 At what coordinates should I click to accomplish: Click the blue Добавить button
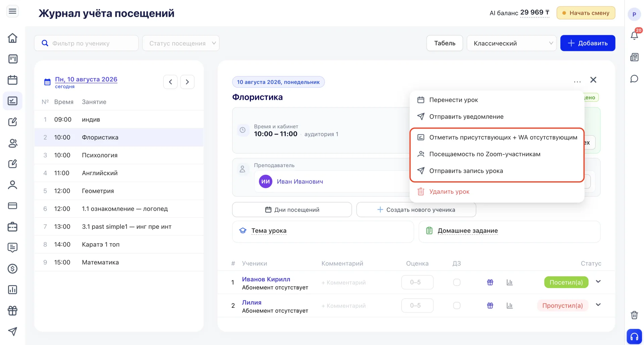coord(588,43)
